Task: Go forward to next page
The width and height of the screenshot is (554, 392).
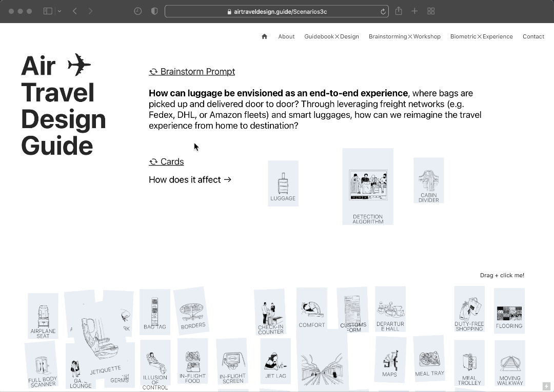Action: [x=90, y=11]
